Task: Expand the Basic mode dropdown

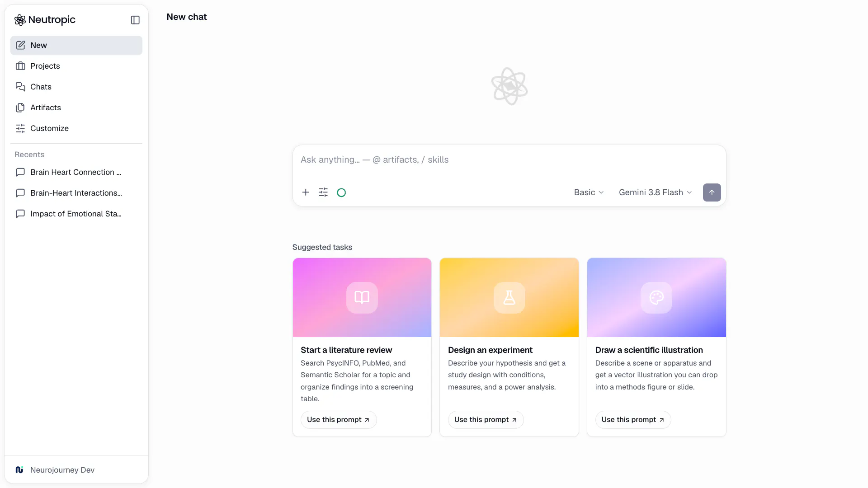Action: 589,192
